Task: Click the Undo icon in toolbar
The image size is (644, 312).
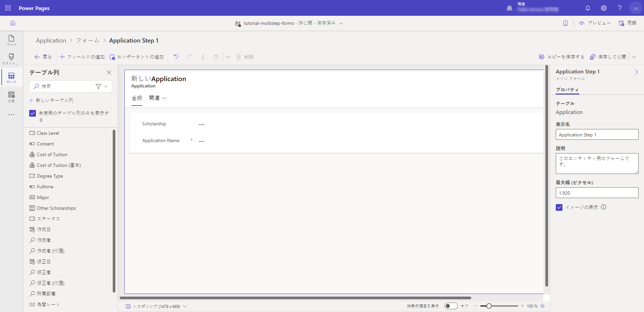Action: pyautogui.click(x=176, y=57)
